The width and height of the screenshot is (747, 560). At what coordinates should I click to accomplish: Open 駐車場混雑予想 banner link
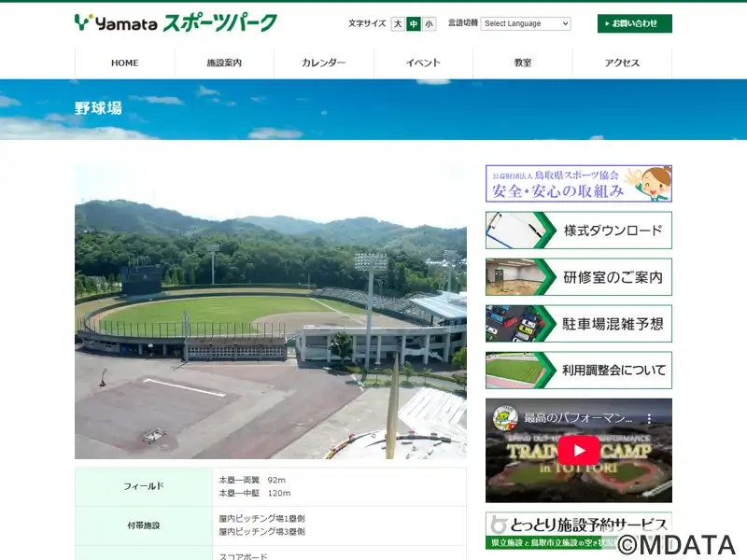pos(579,324)
